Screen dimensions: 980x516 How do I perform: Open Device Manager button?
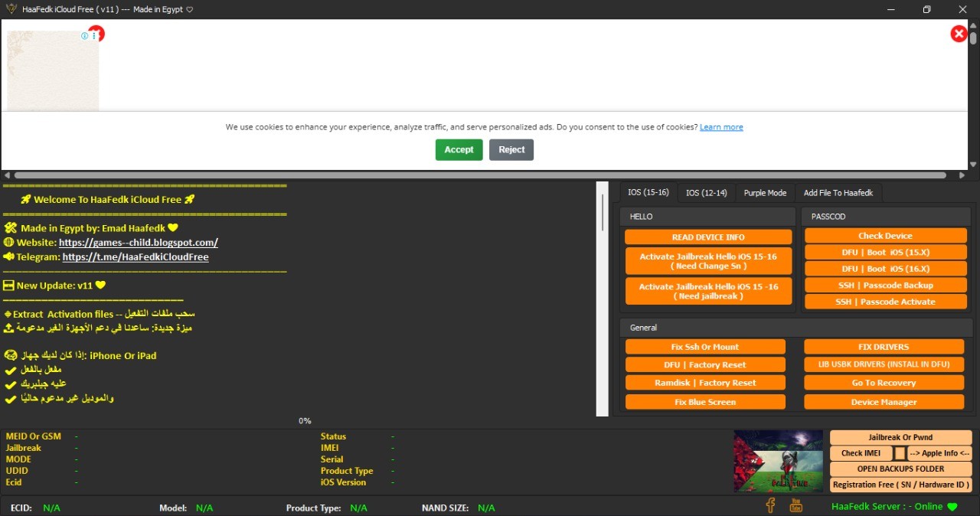(x=884, y=402)
